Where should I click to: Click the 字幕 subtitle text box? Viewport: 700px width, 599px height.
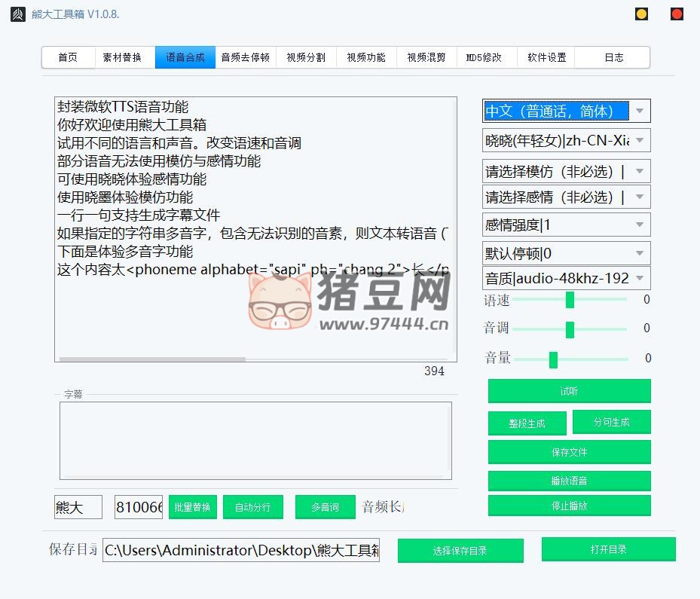coord(255,441)
